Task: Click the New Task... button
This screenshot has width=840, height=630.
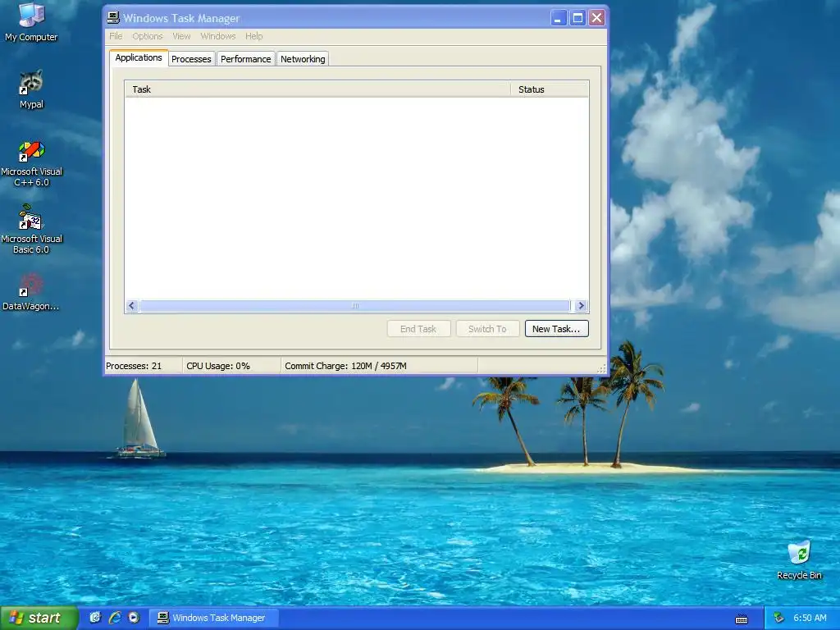Action: [x=557, y=329]
